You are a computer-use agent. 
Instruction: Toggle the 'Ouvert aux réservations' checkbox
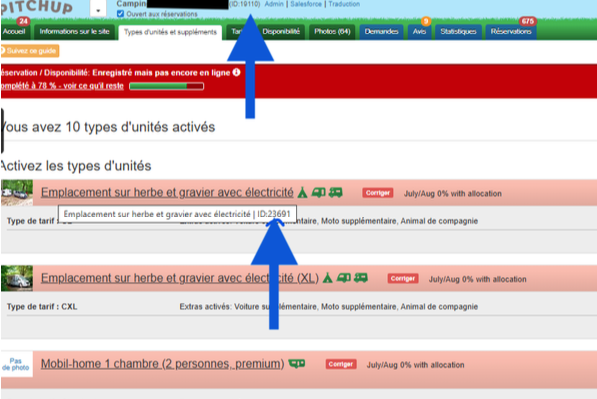click(x=120, y=14)
